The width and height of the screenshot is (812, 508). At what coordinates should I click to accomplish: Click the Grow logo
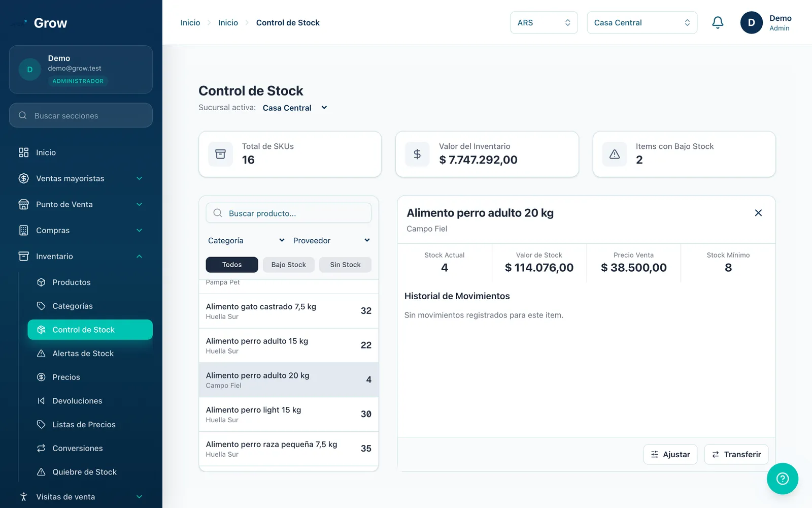[39, 23]
